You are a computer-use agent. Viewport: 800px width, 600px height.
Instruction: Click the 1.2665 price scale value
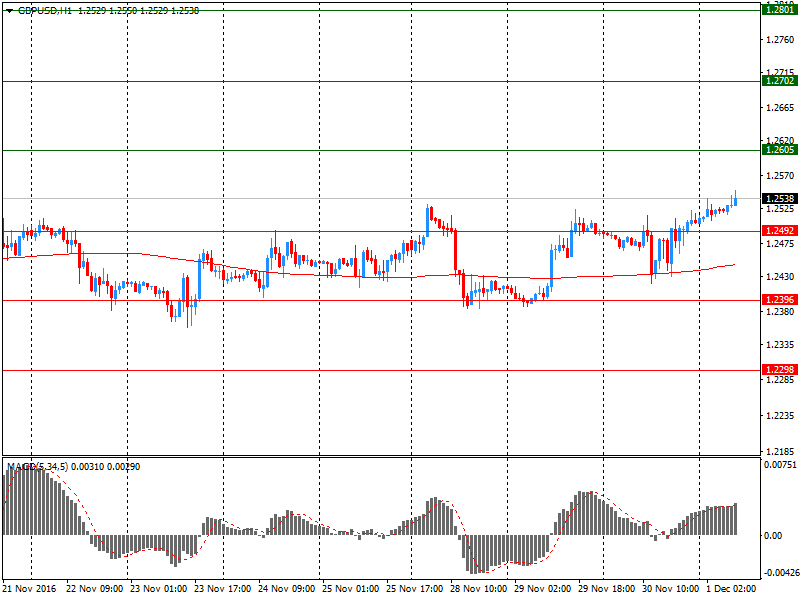coord(780,108)
